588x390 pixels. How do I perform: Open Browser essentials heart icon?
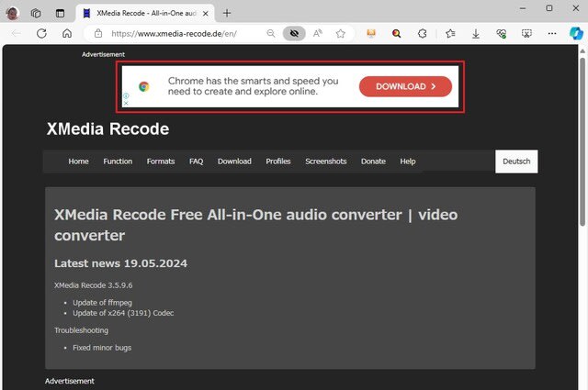click(x=502, y=34)
